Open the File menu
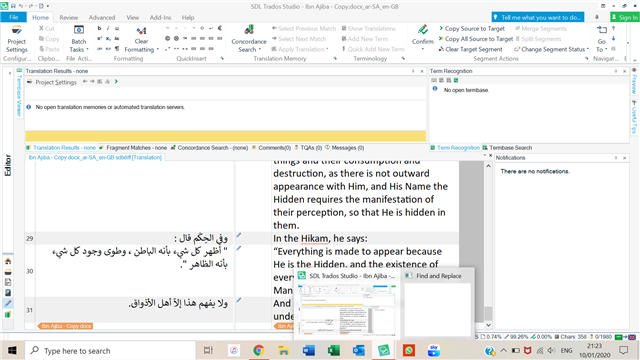640x360 pixels. point(13,17)
